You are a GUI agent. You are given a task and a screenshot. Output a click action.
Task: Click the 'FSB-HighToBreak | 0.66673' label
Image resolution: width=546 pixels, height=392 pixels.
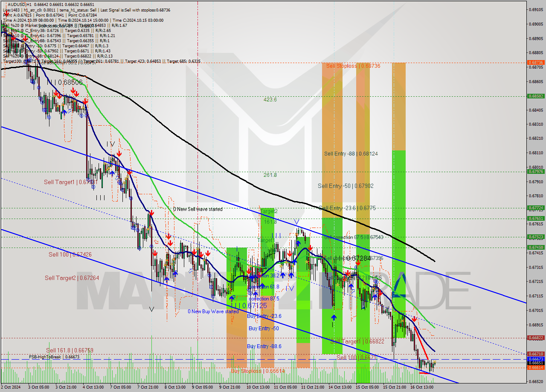tap(54, 357)
